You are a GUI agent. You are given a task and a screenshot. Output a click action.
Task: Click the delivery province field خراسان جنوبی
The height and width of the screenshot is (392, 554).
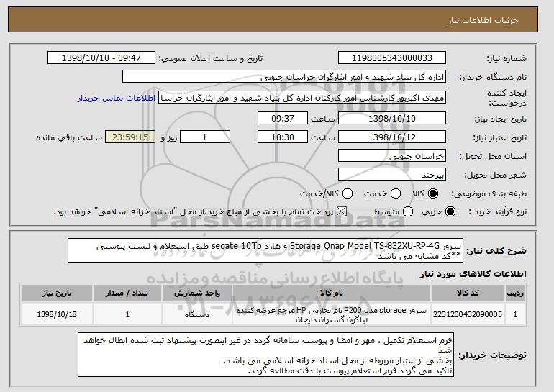[x=392, y=156]
